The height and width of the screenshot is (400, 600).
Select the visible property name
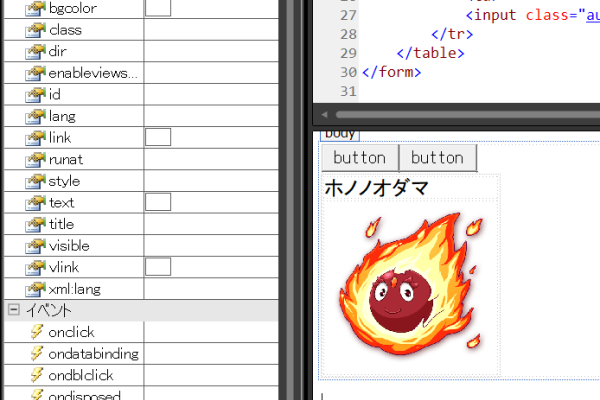pos(69,246)
